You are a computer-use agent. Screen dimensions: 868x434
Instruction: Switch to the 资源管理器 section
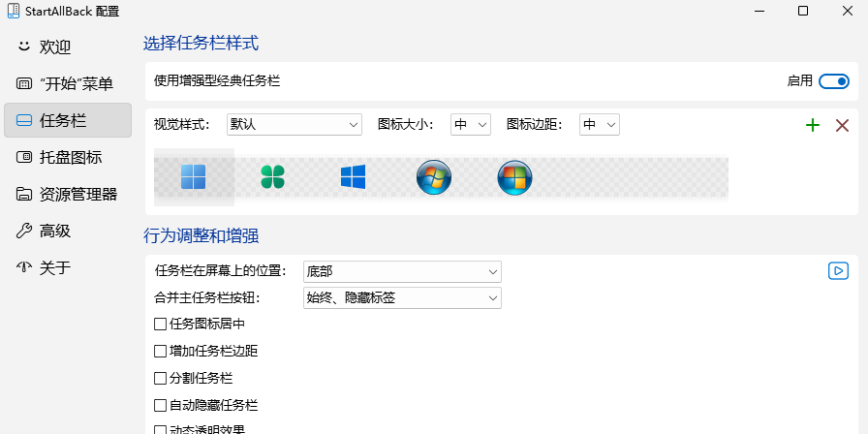point(68,194)
